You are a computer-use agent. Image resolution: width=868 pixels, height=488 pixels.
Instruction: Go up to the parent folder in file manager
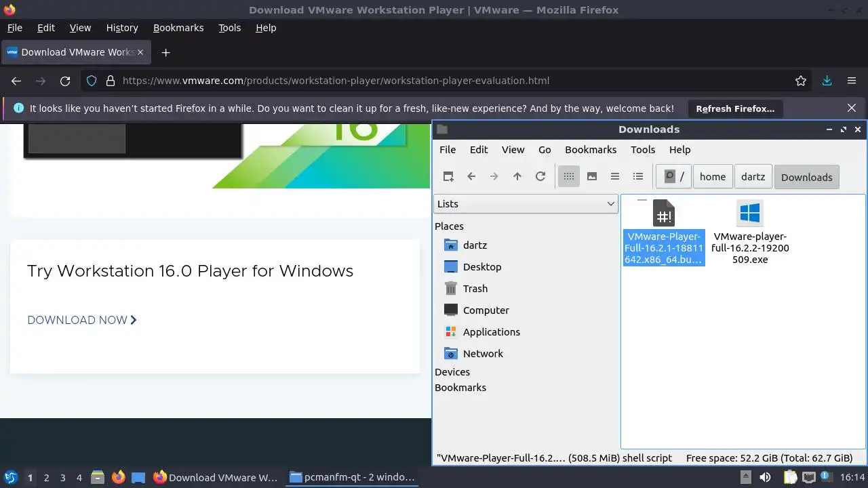517,176
